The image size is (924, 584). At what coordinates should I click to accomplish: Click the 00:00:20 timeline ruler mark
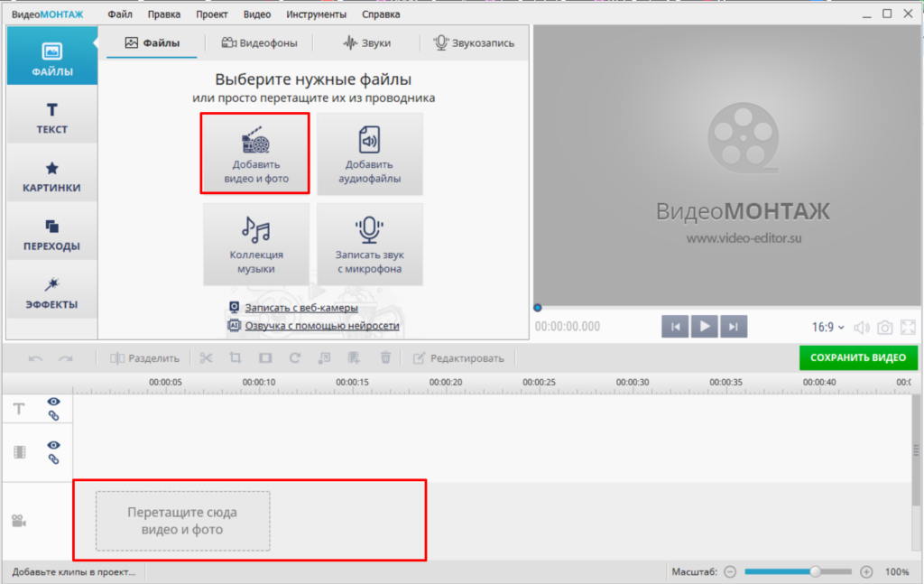pyautogui.click(x=446, y=382)
